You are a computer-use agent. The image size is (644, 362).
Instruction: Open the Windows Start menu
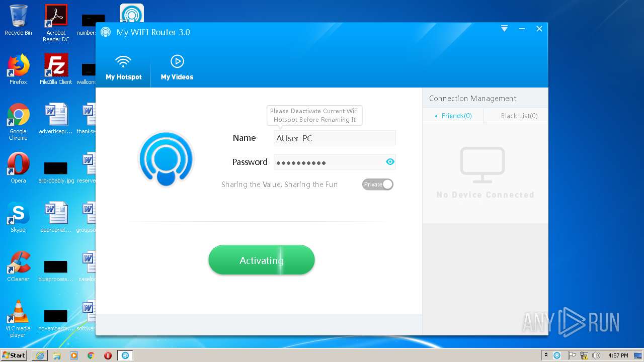click(x=14, y=355)
